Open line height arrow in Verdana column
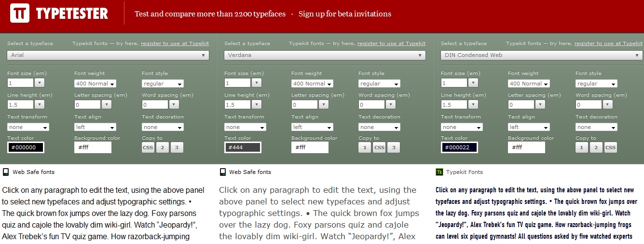This screenshot has height=244, width=644. click(257, 104)
